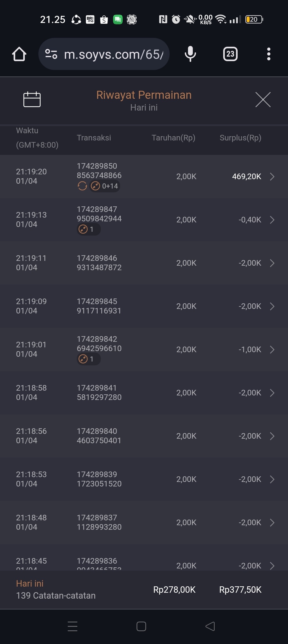Tap the browser home icon
The image size is (288, 644).
click(x=19, y=54)
